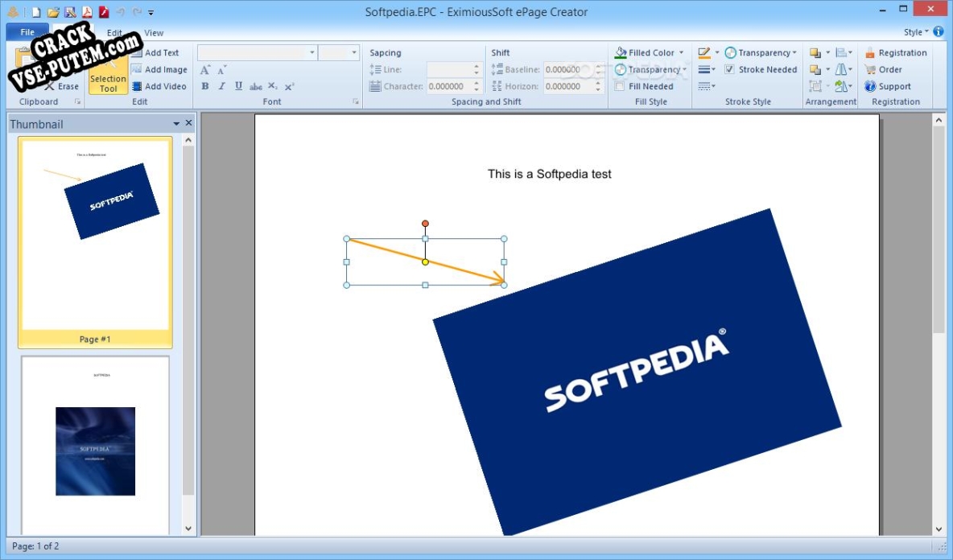
Task: Apply Italic formatting to text
Action: click(x=222, y=86)
